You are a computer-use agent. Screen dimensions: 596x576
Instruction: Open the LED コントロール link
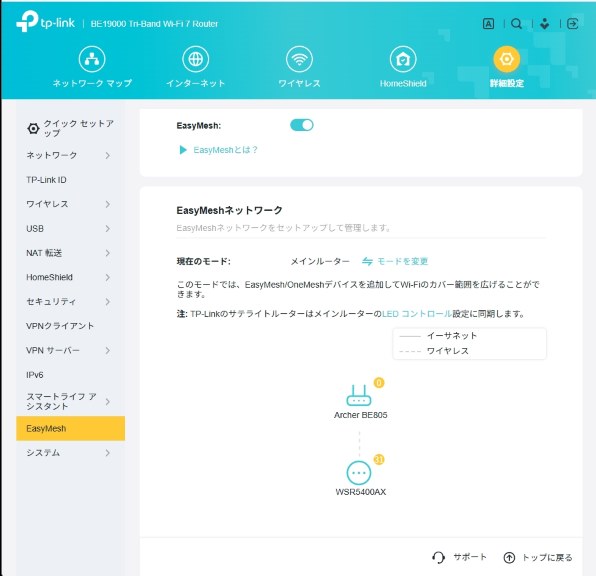(x=417, y=314)
